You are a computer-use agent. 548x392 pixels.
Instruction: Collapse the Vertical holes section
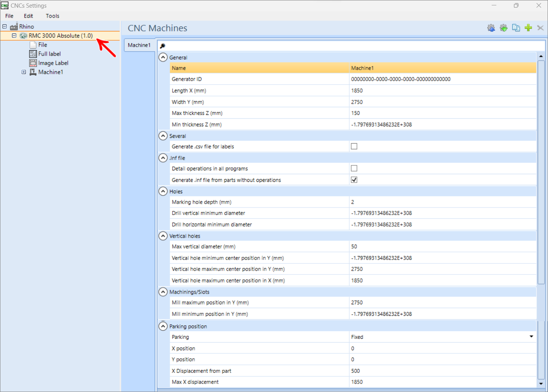pyautogui.click(x=163, y=236)
